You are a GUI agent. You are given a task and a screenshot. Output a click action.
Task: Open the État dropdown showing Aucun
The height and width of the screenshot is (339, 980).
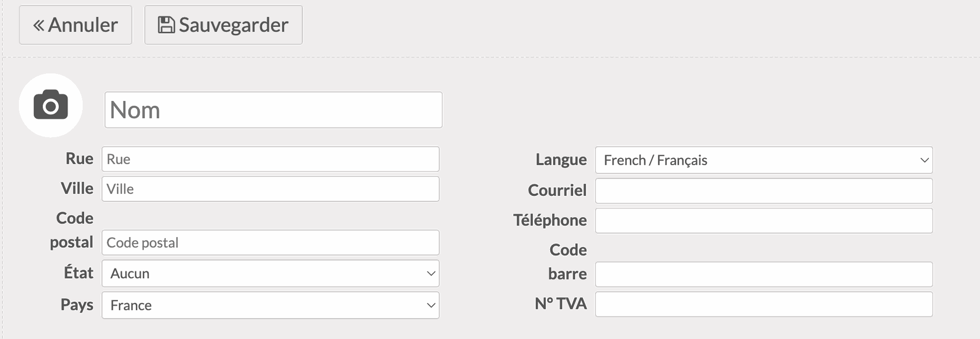[270, 273]
